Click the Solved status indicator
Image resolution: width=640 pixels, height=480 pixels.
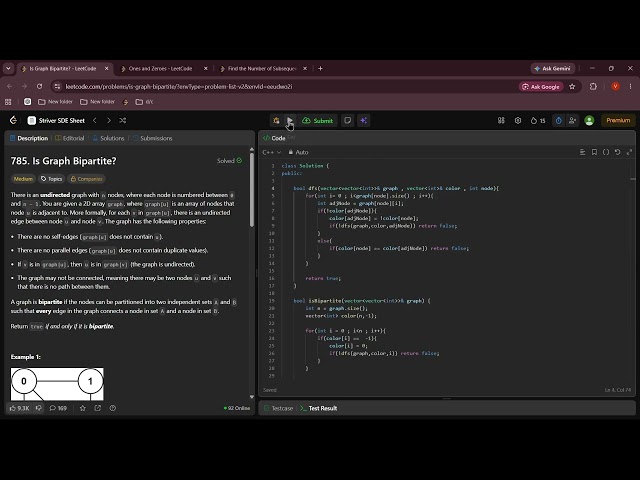(229, 161)
